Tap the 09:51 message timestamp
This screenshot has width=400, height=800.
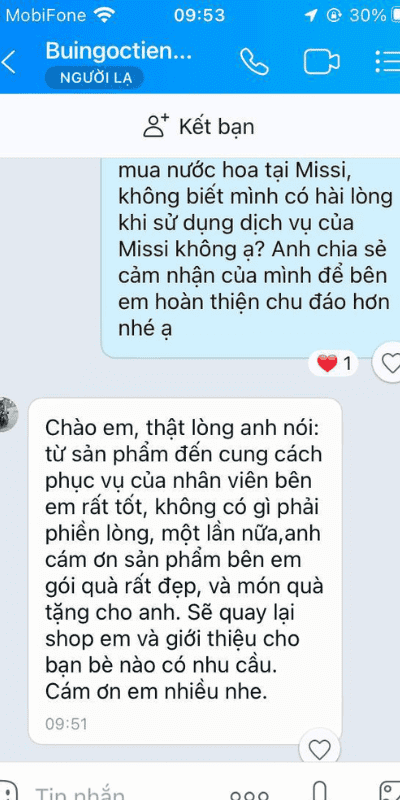tap(66, 723)
